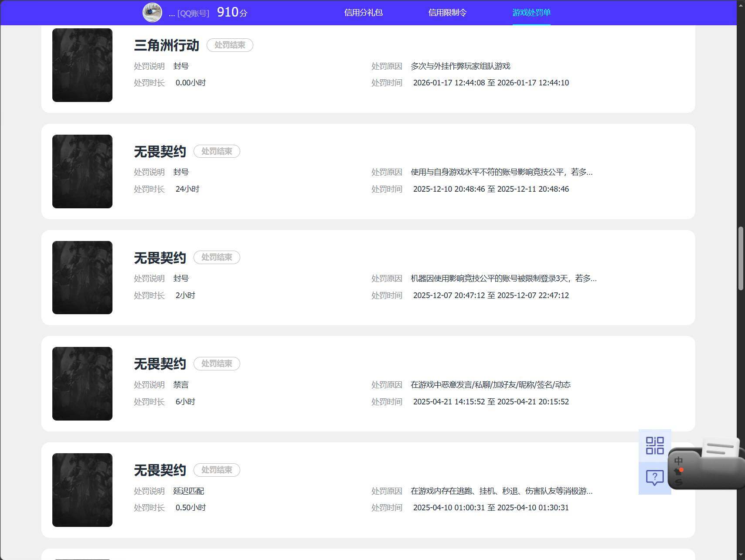This screenshot has width=745, height=560.
Task: Click the reason 多次与外挂作弊玩家组队游戏
Action: [460, 66]
